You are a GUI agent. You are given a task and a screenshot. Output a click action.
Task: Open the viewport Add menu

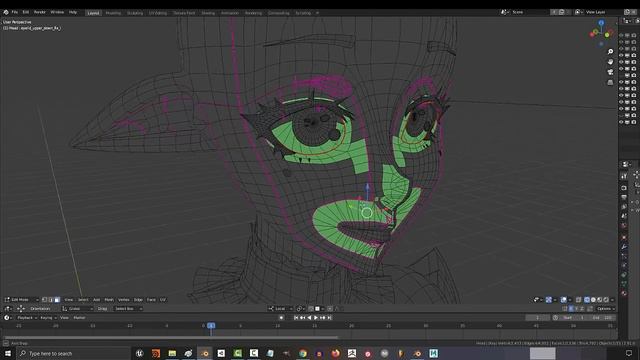[x=96, y=300]
